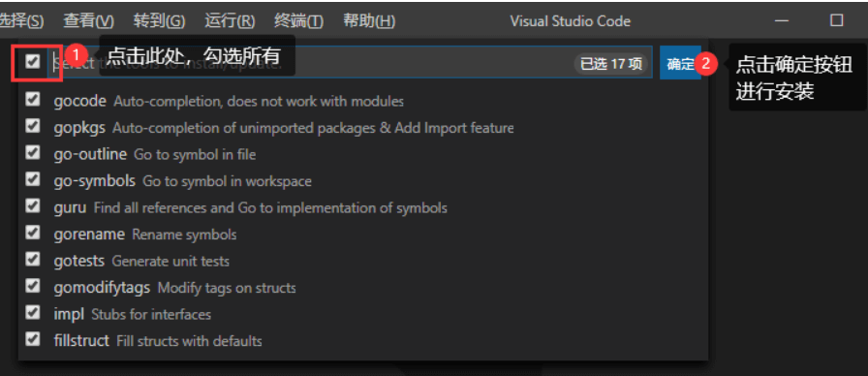Toggle the gorename checkbox
The height and width of the screenshot is (376, 868).
tap(33, 233)
